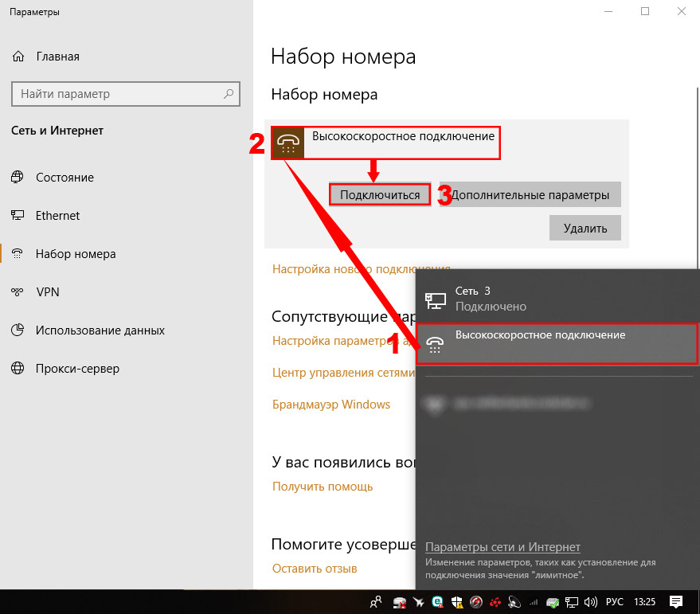This screenshot has height=614, width=700.
Task: Click the Подключиться button
Action: pyautogui.click(x=380, y=194)
